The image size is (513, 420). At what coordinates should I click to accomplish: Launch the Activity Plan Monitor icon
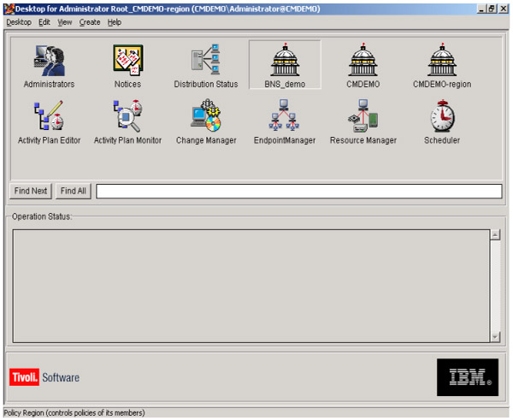coord(127,116)
